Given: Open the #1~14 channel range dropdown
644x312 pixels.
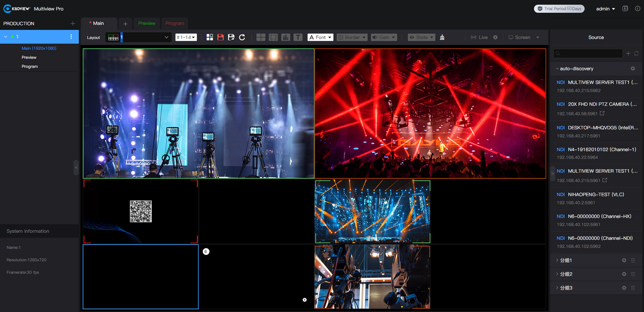Looking at the screenshot, I should coord(186,37).
